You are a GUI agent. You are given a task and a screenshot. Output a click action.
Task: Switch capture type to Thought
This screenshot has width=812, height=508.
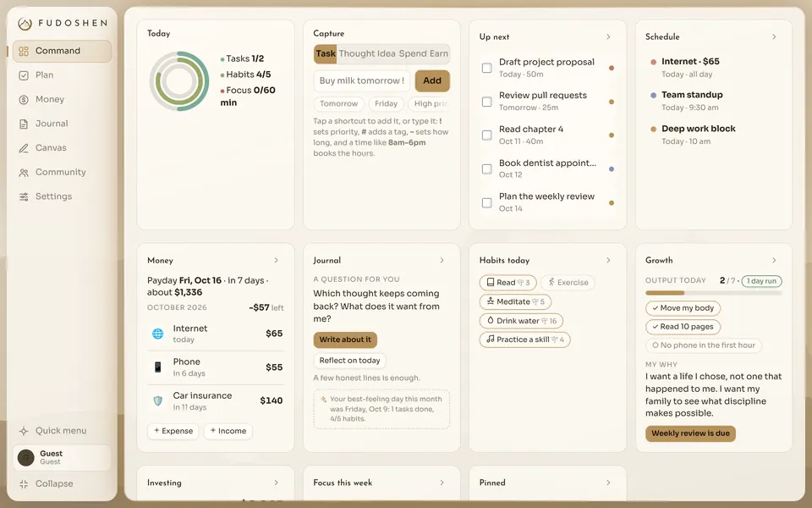[357, 54]
